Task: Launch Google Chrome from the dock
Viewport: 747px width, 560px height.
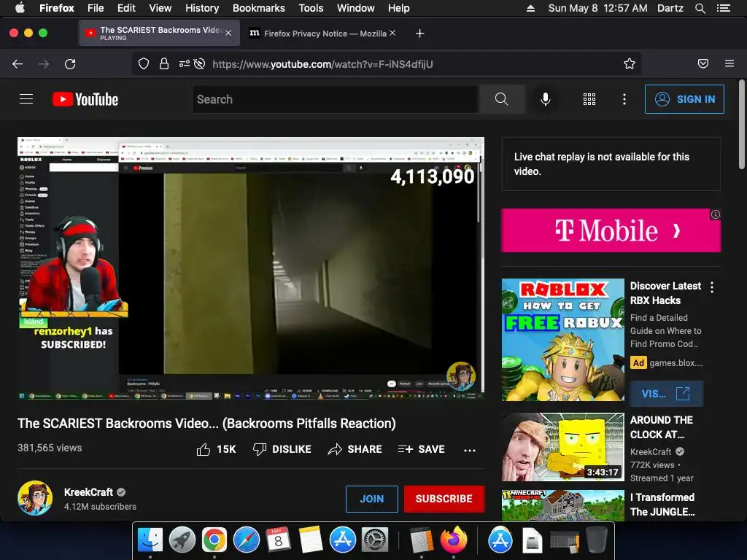Action: point(214,540)
